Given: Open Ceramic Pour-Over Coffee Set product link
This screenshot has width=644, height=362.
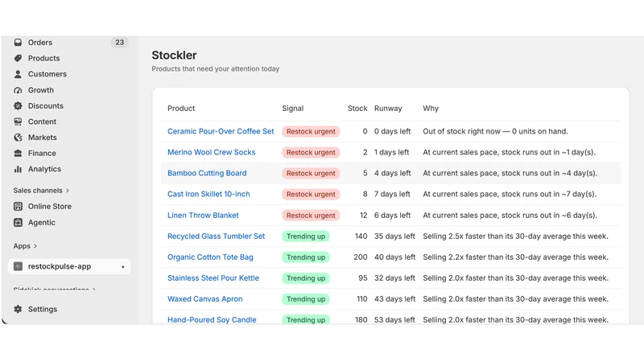Looking at the screenshot, I should 221,131.
